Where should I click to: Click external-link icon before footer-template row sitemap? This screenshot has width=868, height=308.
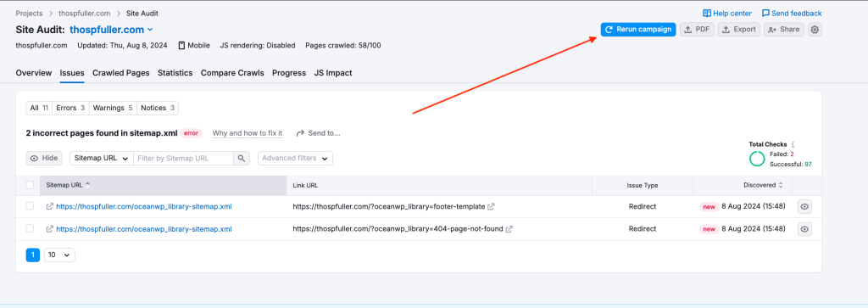[50, 207]
